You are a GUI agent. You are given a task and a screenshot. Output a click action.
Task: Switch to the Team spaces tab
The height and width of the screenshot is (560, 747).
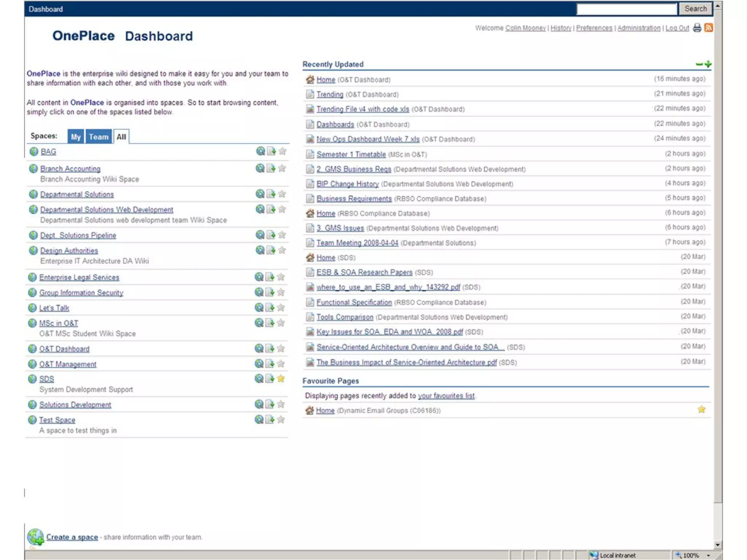tap(98, 137)
